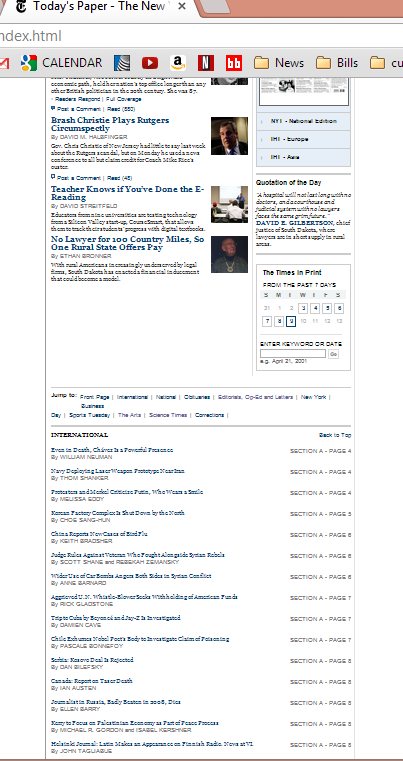Expand the Bills bookmarks folder
Image resolution: width=403 pixels, height=761 pixels.
(337, 63)
